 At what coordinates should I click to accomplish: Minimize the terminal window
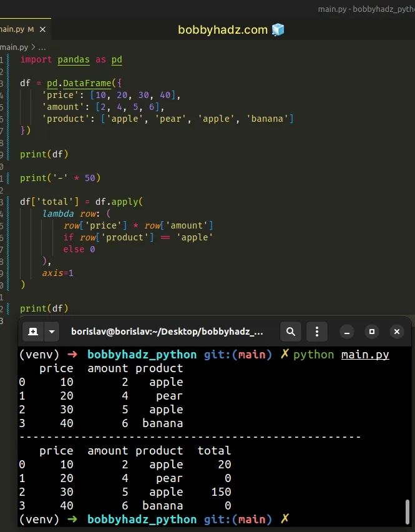(347, 332)
